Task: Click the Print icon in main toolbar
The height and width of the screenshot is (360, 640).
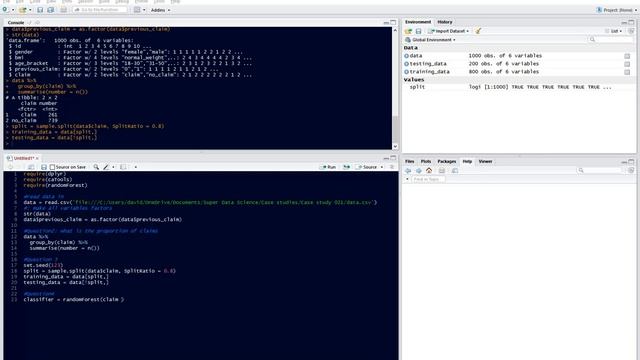Action: 63,10
